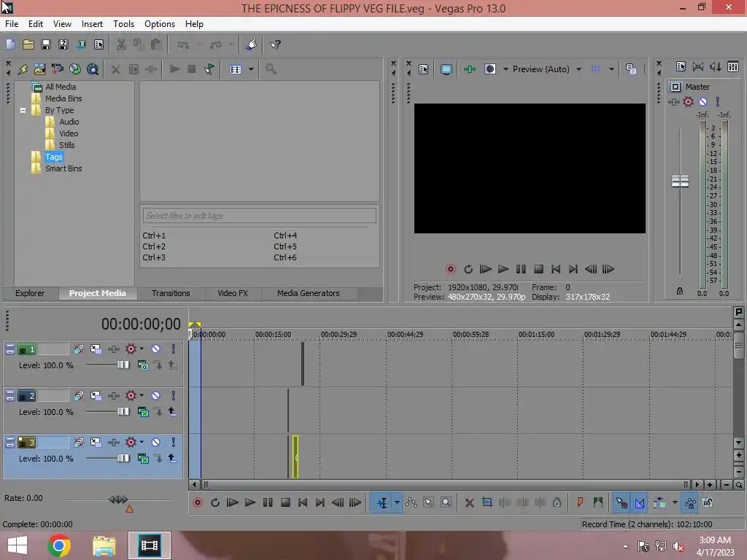Switch to the Transitions tab
The image size is (747, 560).
(171, 293)
